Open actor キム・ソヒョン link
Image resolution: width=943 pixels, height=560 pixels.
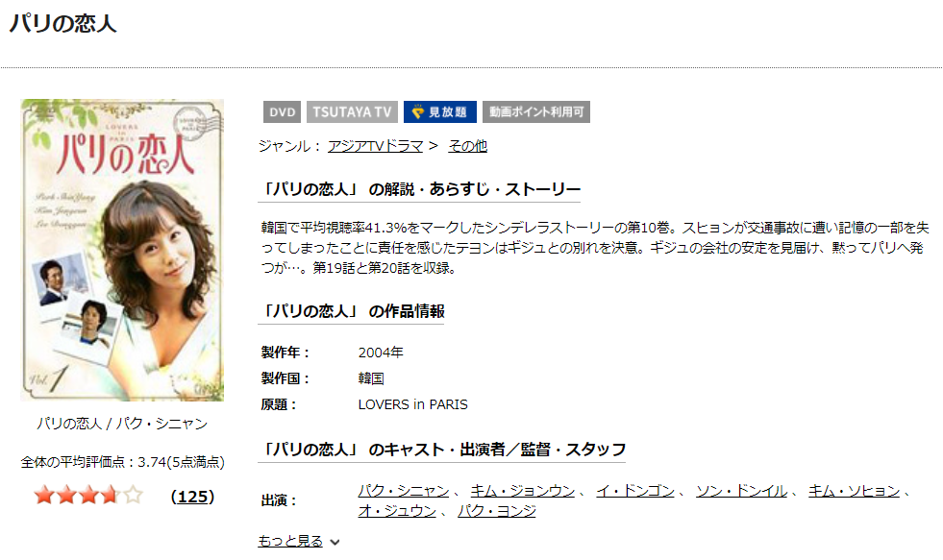tap(854, 491)
